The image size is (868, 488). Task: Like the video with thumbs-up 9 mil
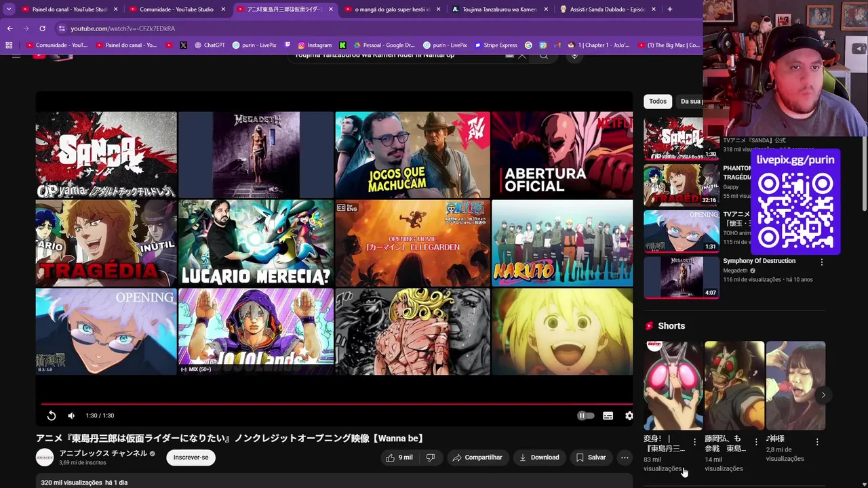399,457
